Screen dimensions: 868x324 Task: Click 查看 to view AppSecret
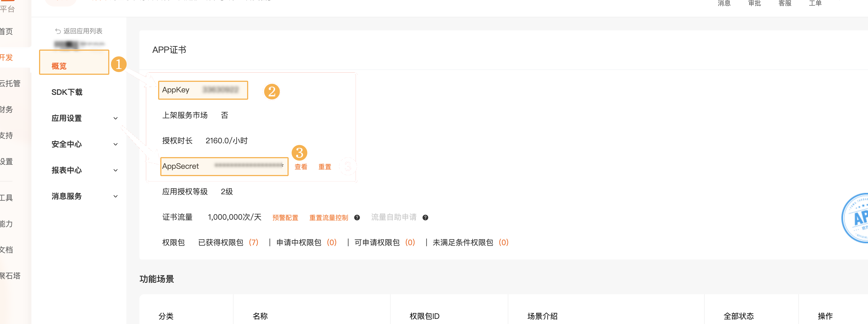coord(301,167)
